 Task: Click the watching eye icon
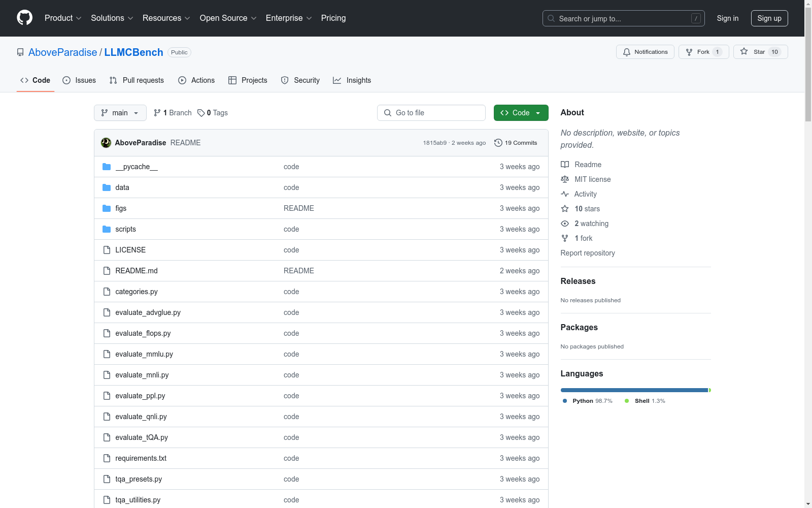pyautogui.click(x=565, y=224)
